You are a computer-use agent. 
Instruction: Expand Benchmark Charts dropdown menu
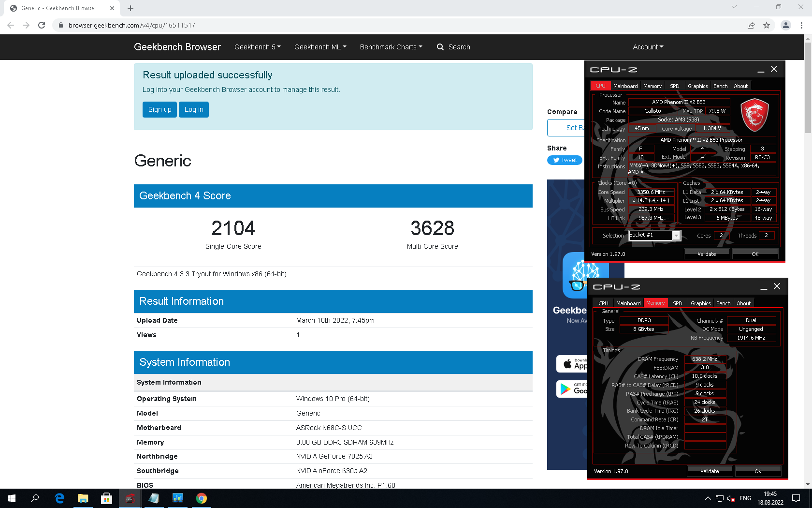(x=391, y=47)
